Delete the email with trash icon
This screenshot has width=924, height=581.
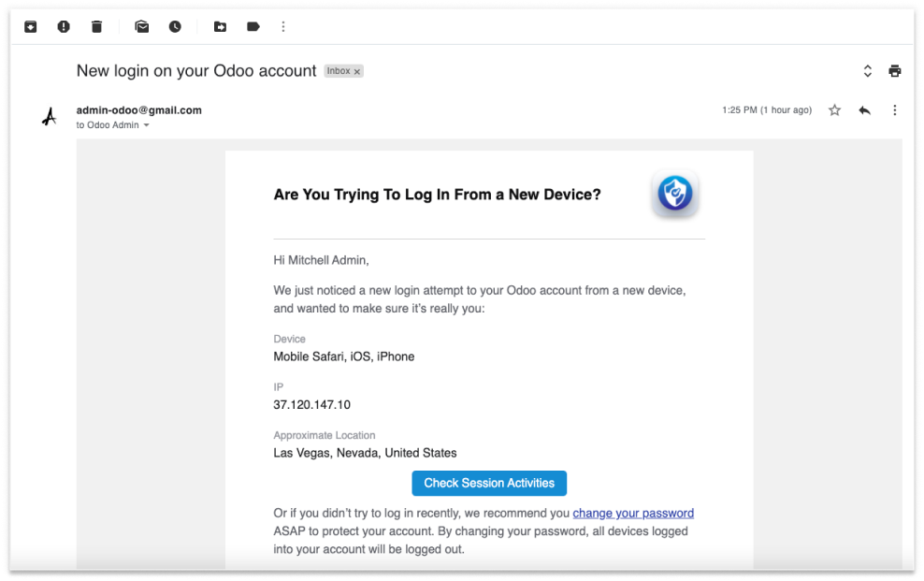coord(96,27)
